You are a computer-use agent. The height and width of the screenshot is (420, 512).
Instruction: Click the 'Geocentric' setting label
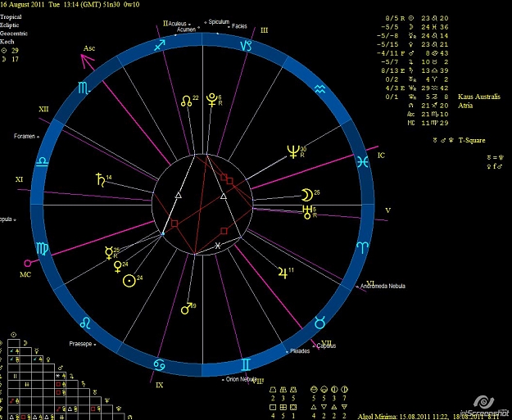coord(14,34)
